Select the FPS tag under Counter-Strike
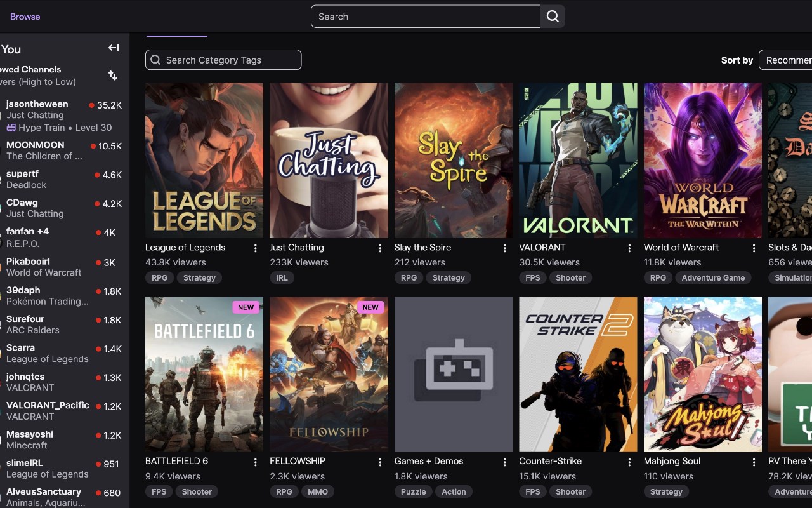Image resolution: width=812 pixels, height=508 pixels. click(x=533, y=491)
